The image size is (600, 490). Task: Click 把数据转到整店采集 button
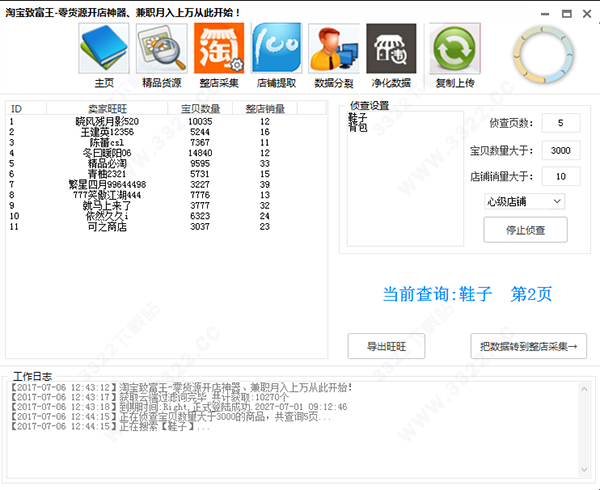point(528,346)
